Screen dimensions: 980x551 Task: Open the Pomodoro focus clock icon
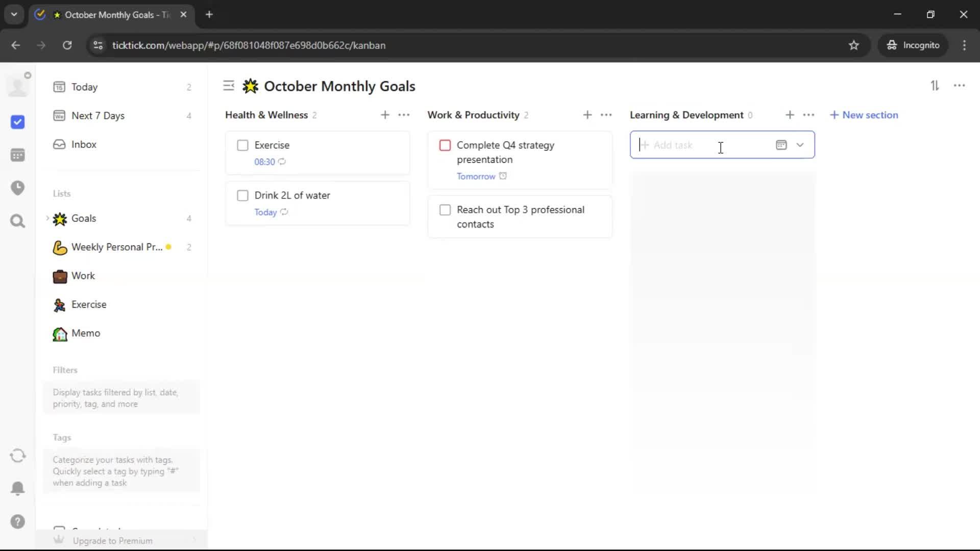point(17,188)
